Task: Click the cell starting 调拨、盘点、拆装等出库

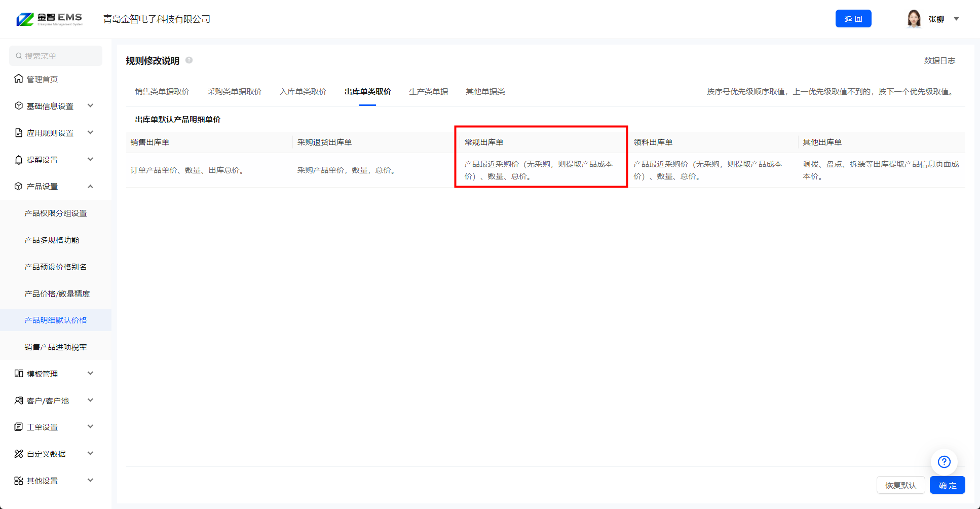Action: 881,170
